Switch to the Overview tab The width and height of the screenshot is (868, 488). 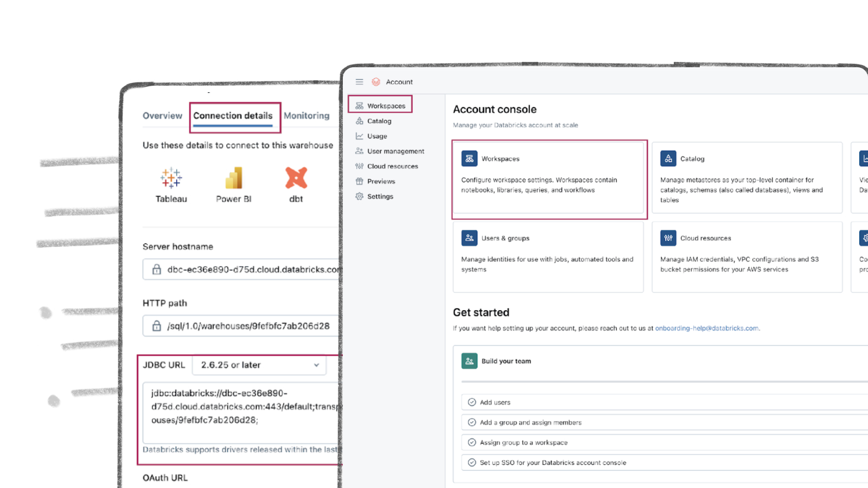point(162,115)
